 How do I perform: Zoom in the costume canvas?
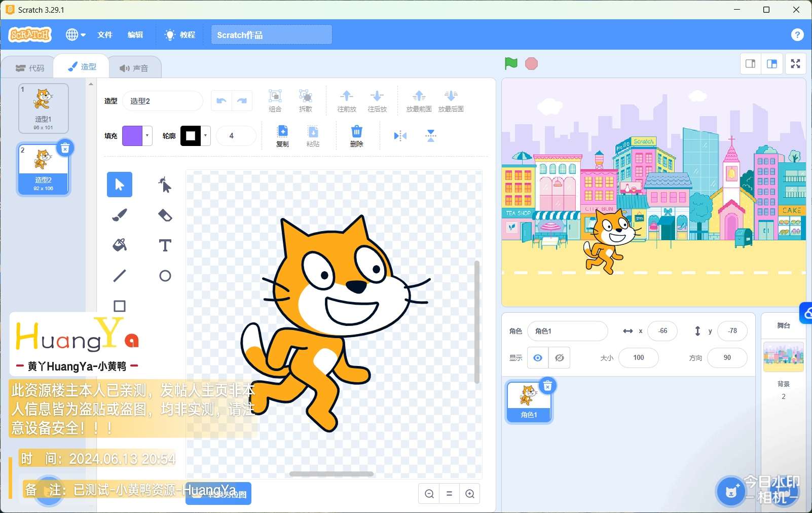pyautogui.click(x=470, y=494)
